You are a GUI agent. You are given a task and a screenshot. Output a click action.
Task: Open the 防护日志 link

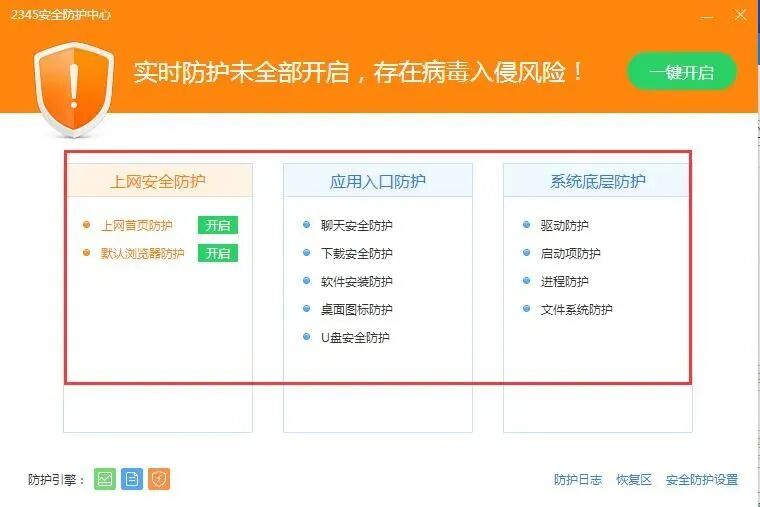click(577, 480)
